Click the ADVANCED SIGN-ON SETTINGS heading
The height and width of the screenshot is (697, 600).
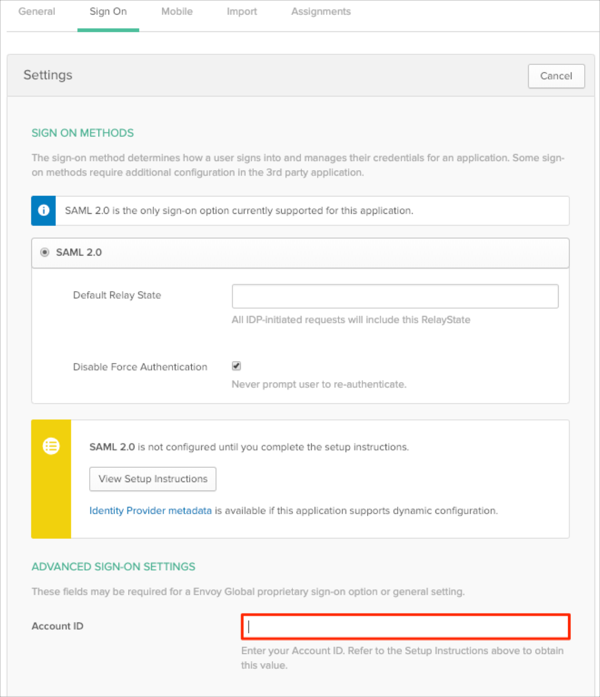(x=113, y=567)
